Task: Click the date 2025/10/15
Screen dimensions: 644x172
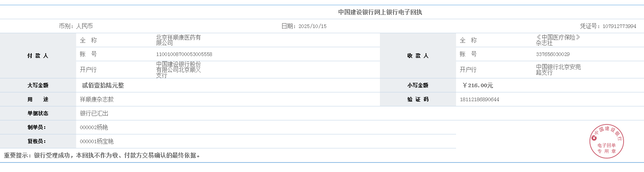Action: (x=312, y=26)
